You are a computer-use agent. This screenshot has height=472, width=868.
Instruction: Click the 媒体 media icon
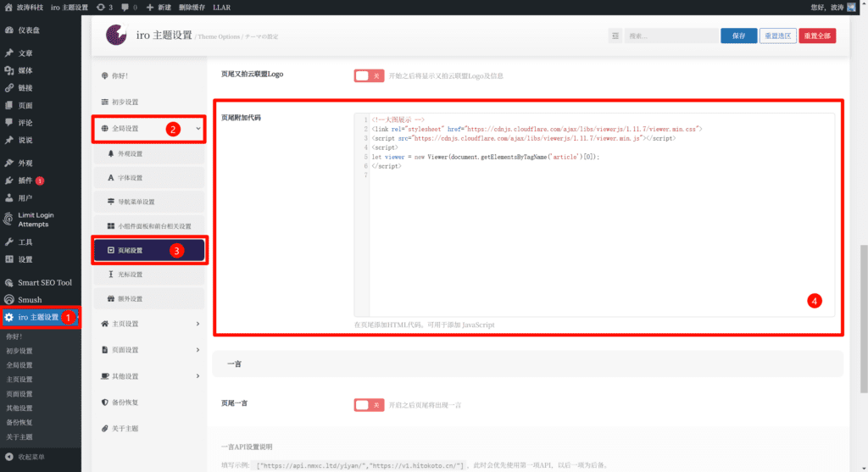tap(8, 70)
